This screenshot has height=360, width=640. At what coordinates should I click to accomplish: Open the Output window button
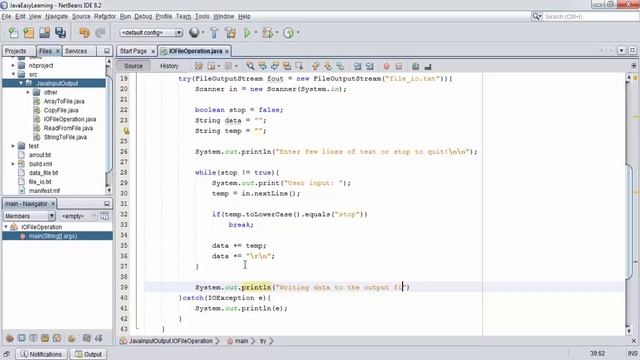tap(88, 354)
